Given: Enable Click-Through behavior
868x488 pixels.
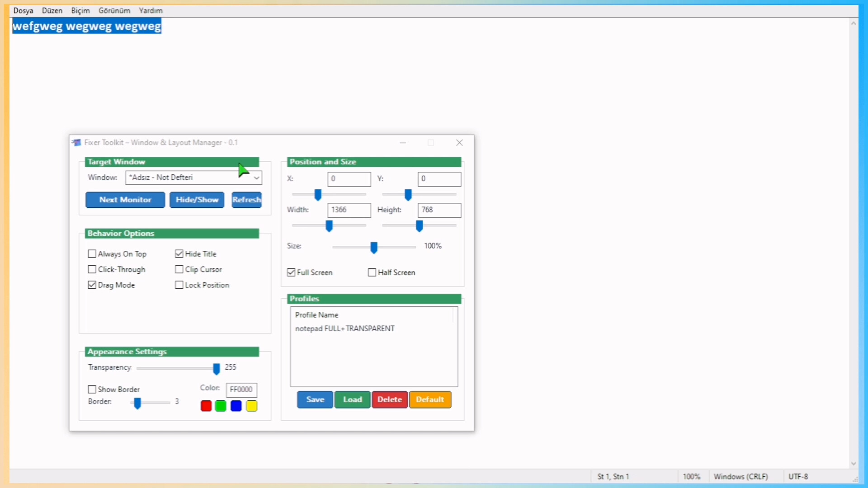Looking at the screenshot, I should coord(92,269).
